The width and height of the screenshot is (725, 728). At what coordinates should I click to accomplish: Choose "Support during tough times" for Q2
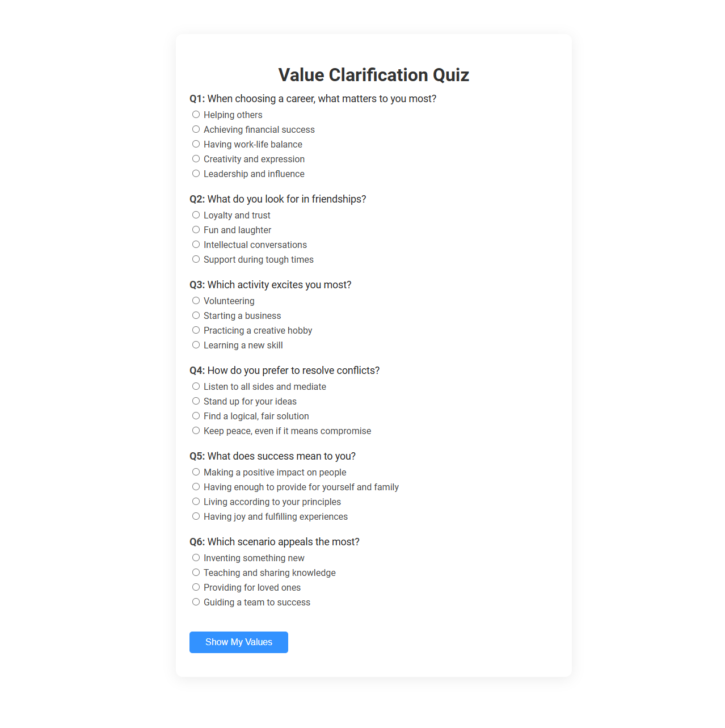point(196,259)
